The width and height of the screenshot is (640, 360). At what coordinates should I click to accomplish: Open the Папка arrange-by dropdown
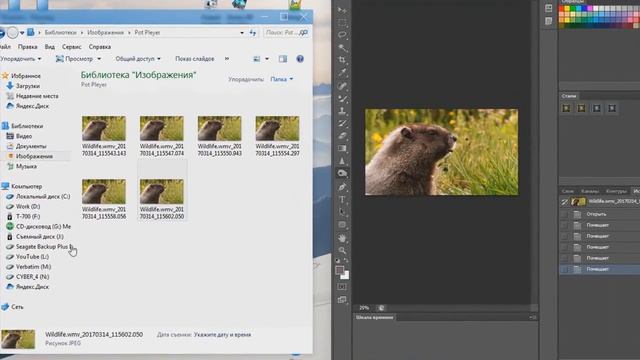click(x=282, y=79)
